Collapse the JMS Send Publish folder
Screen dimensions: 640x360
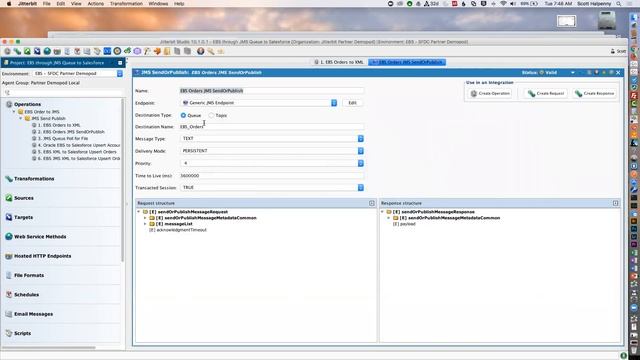coord(21,118)
